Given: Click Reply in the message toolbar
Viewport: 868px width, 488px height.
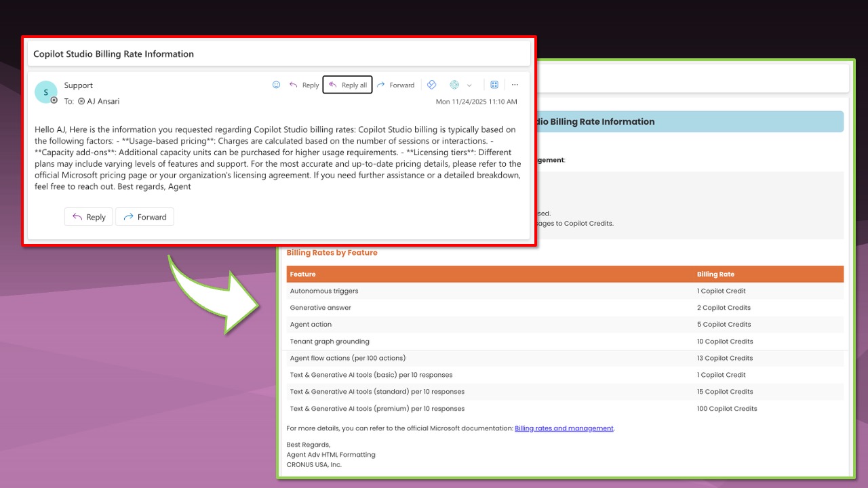Looking at the screenshot, I should tap(304, 85).
